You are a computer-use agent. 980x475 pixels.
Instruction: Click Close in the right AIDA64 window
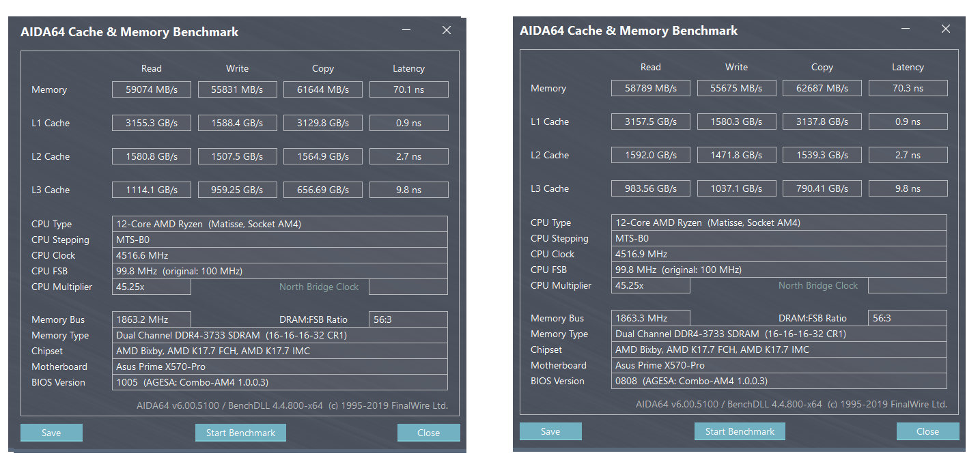pos(927,431)
